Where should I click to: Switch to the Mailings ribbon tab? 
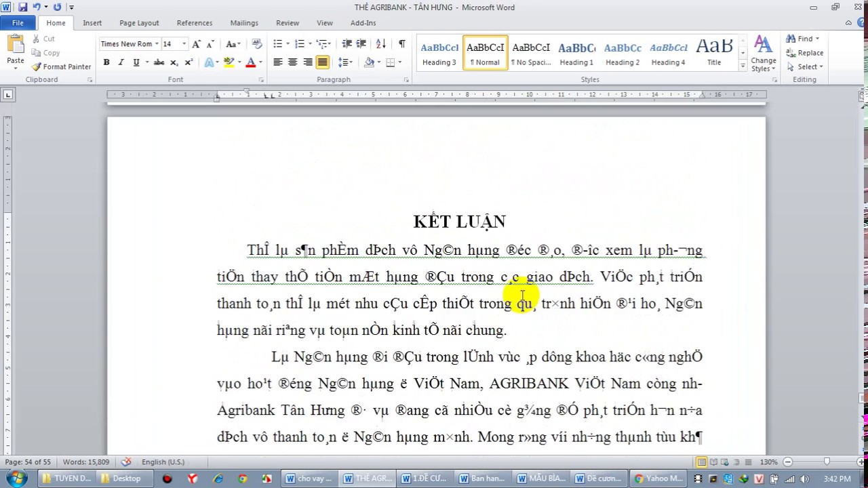(x=244, y=22)
